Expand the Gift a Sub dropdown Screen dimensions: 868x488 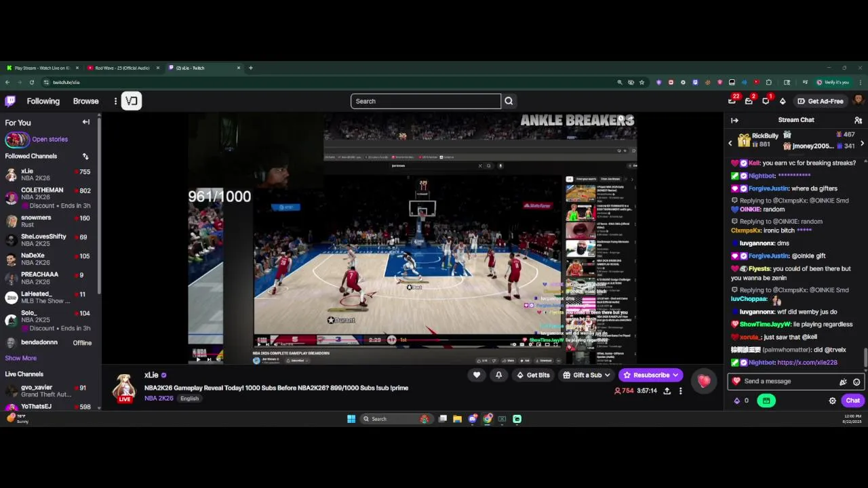pyautogui.click(x=587, y=375)
